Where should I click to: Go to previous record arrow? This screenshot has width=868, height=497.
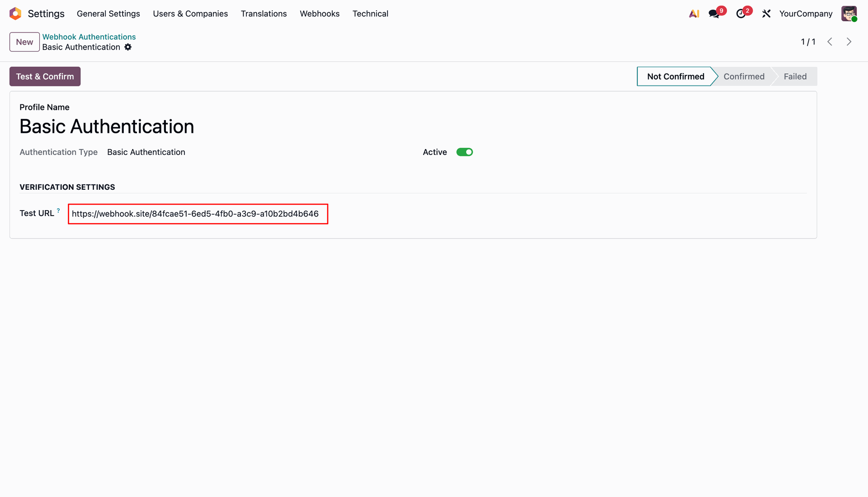click(830, 42)
